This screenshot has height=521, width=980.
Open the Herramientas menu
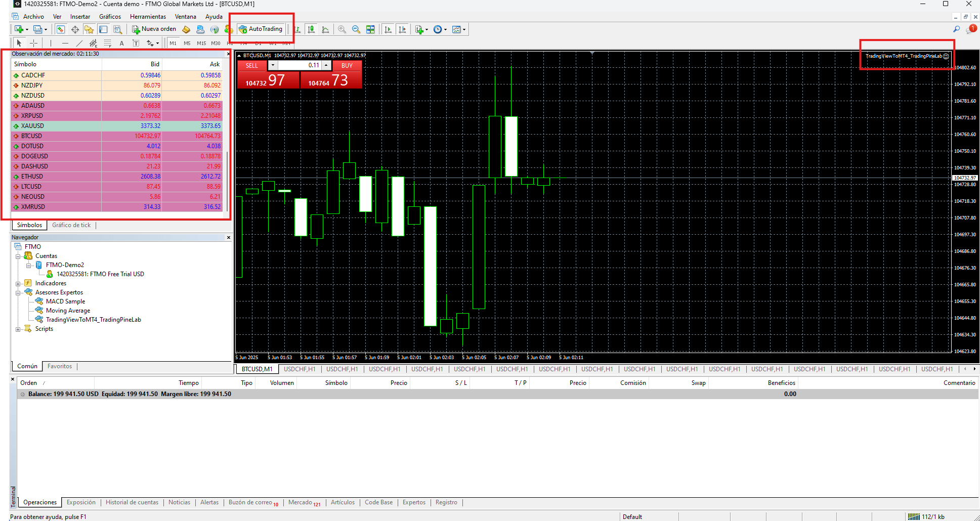point(148,17)
